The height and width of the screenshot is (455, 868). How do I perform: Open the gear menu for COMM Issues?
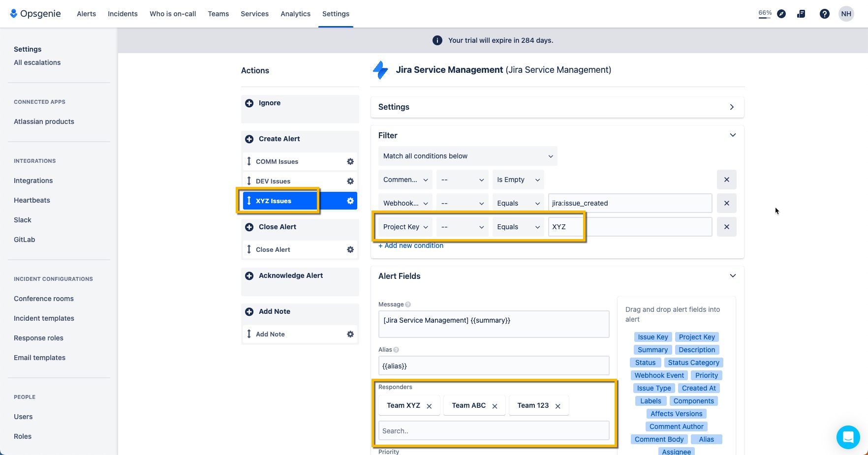point(350,161)
